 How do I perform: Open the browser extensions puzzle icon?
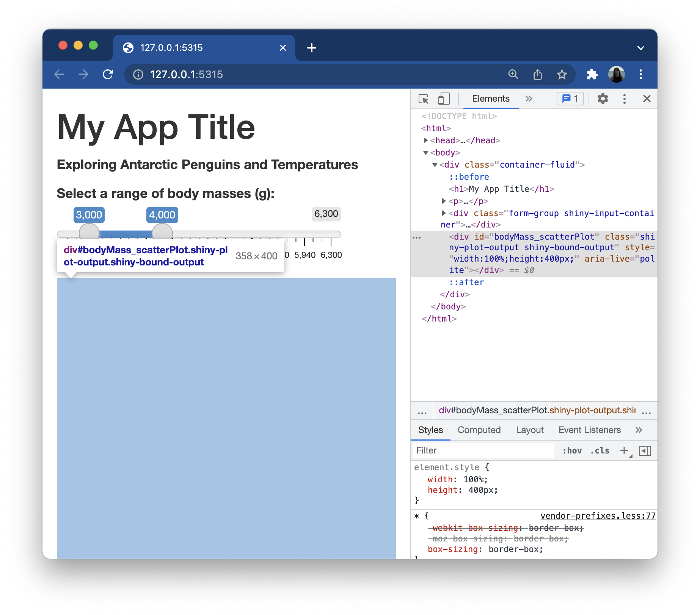click(x=592, y=74)
